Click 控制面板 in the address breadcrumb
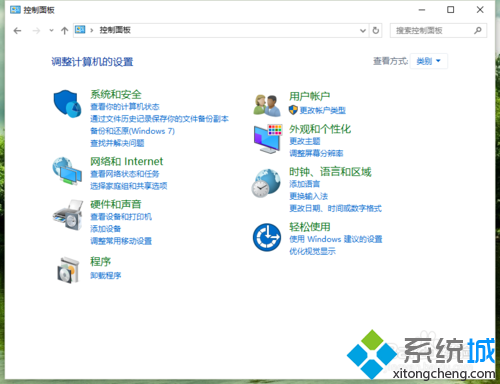This screenshot has height=384, width=500. [115, 30]
